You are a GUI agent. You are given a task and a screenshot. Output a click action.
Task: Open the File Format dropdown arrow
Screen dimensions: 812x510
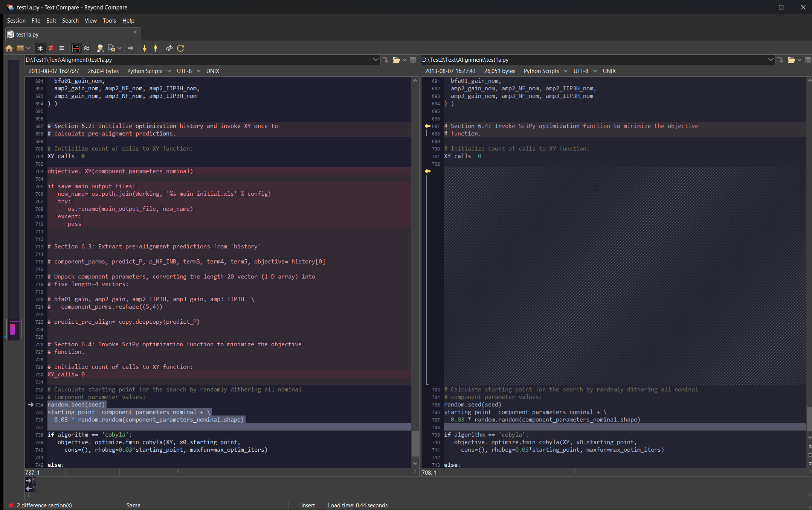(119, 48)
